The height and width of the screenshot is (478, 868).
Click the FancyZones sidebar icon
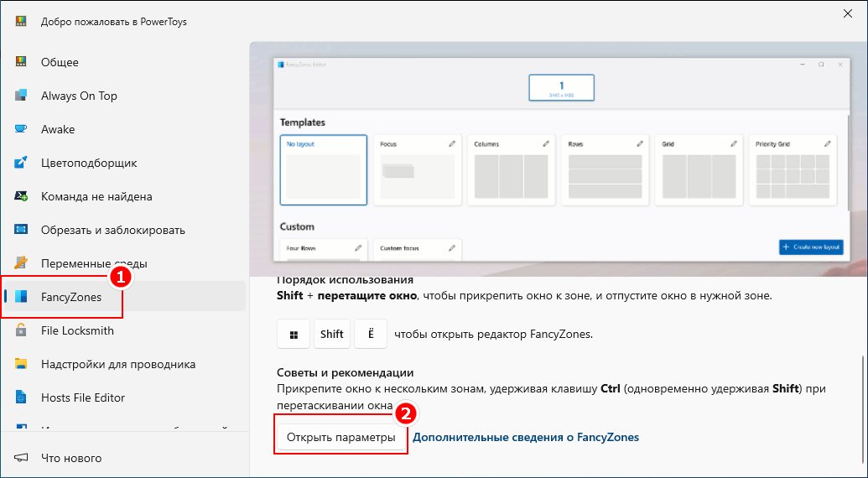pyautogui.click(x=21, y=297)
